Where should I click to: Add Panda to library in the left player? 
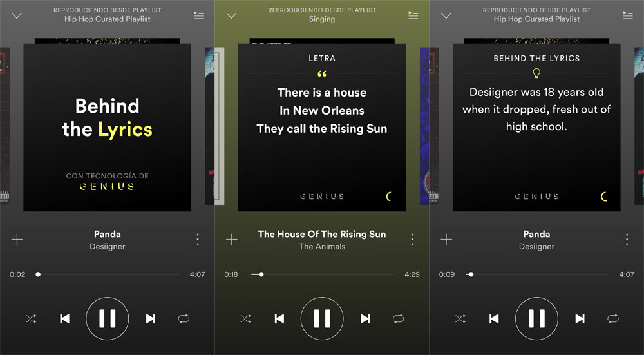click(17, 239)
